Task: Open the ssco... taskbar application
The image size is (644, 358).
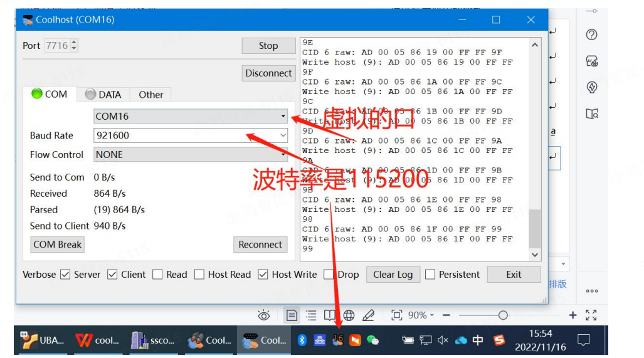Action: 152,340
